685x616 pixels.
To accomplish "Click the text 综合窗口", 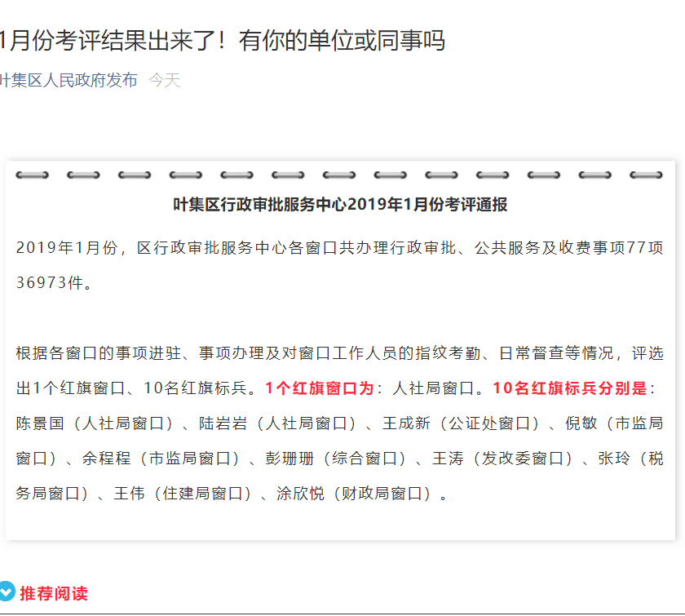I will coord(365,459).
